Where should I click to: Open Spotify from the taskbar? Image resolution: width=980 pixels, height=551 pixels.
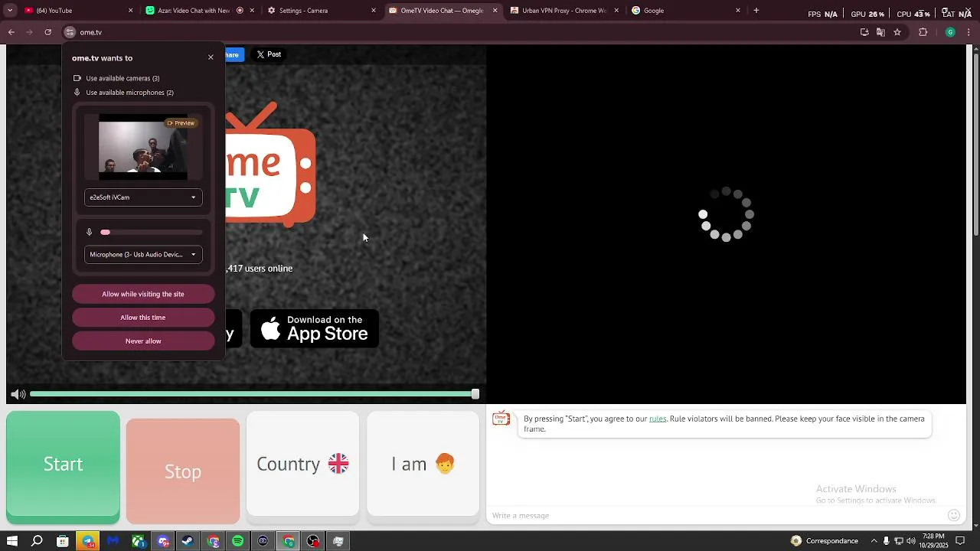[x=238, y=541]
